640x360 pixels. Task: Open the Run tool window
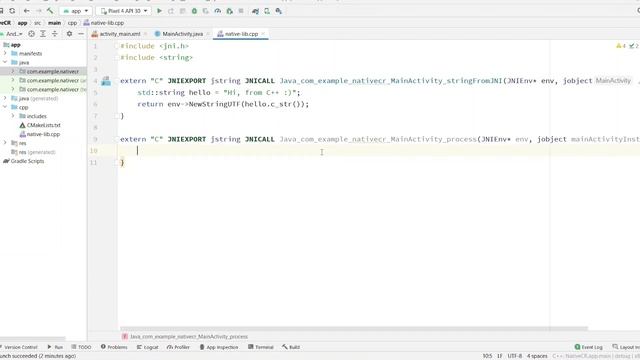(x=55, y=347)
